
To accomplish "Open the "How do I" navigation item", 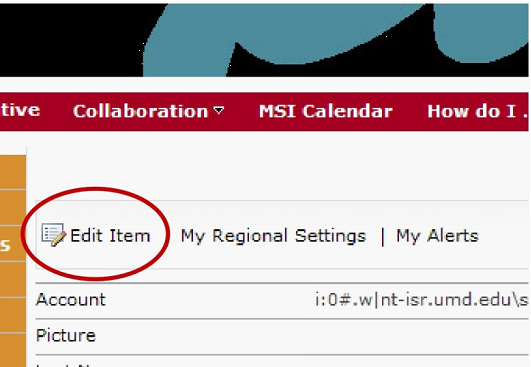I will [477, 111].
